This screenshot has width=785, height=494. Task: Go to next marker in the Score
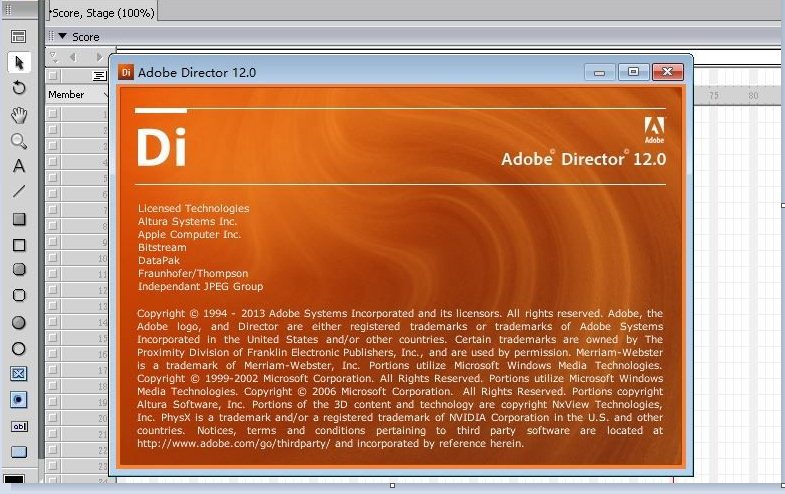pos(99,57)
